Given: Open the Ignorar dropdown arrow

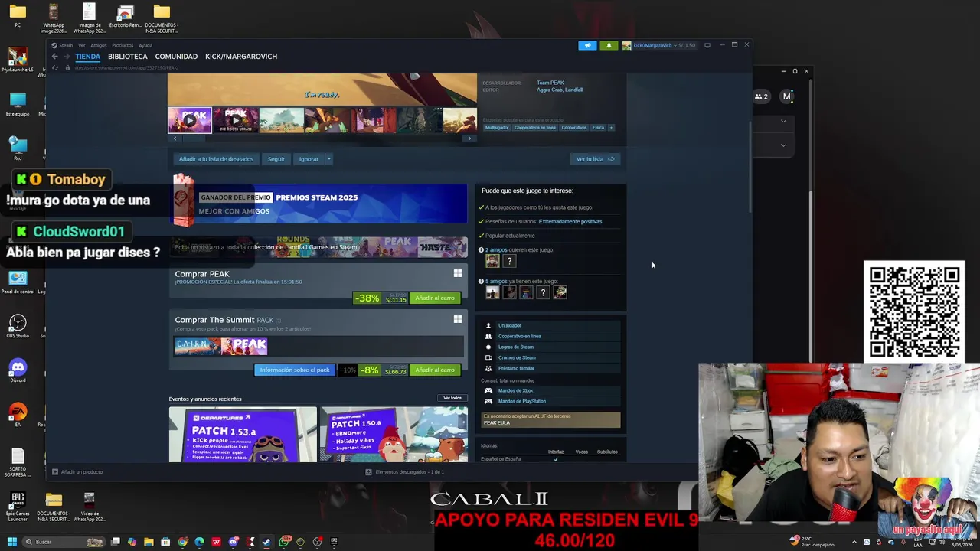Looking at the screenshot, I should [329, 159].
